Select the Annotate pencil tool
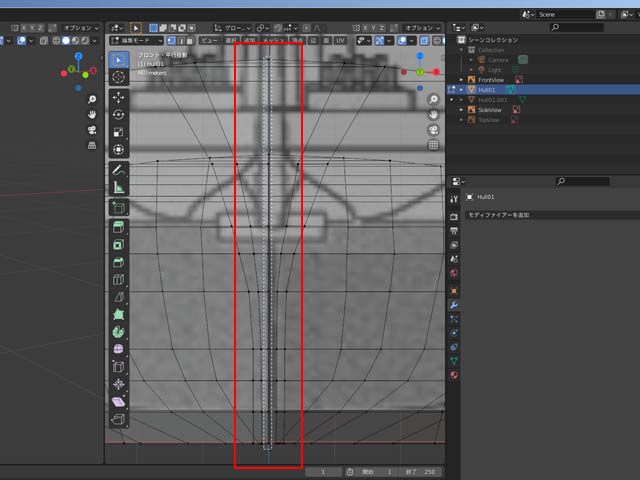 point(119,170)
